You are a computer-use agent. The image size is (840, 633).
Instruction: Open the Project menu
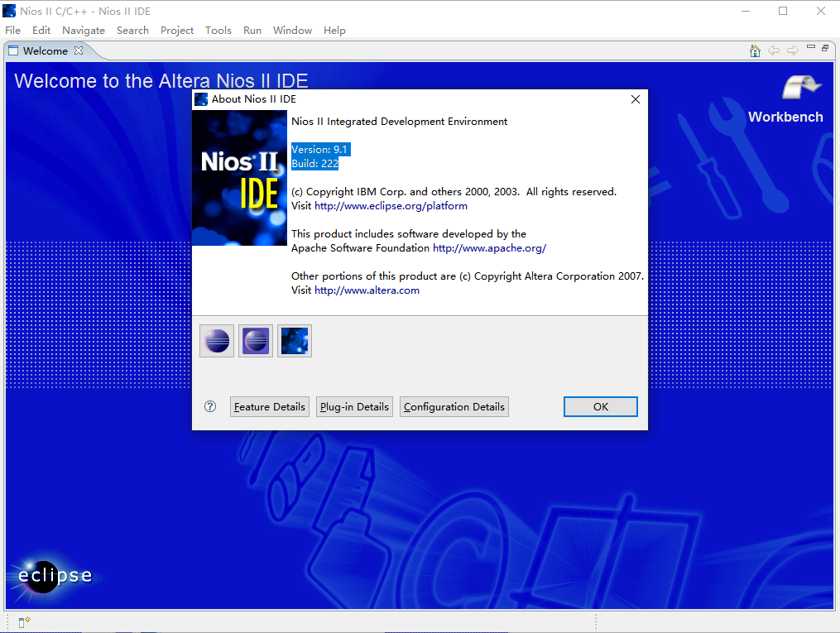pyautogui.click(x=177, y=31)
